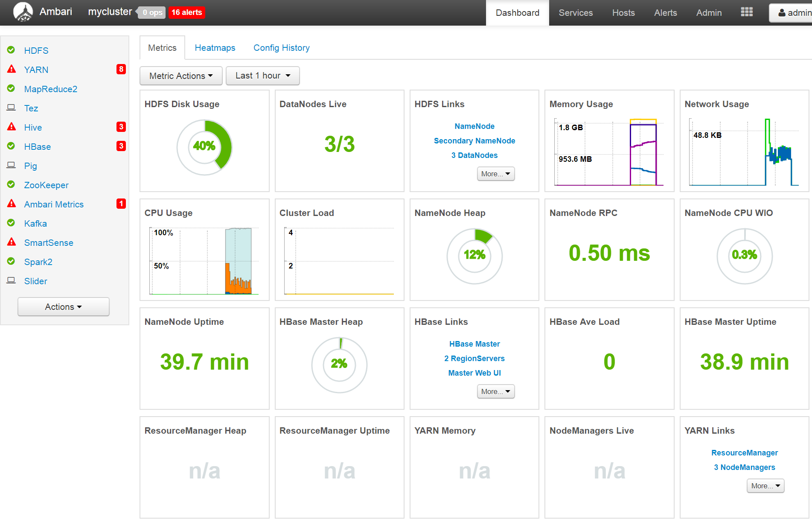The height and width of the screenshot is (528, 812).
Task: Click the SmartSense red alert icon
Action: coord(12,242)
